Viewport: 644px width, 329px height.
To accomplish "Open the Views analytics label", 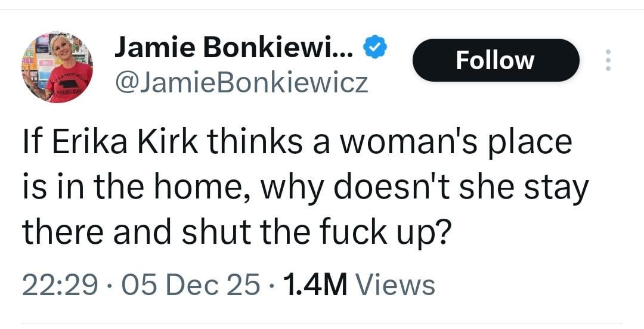I will (x=395, y=284).
